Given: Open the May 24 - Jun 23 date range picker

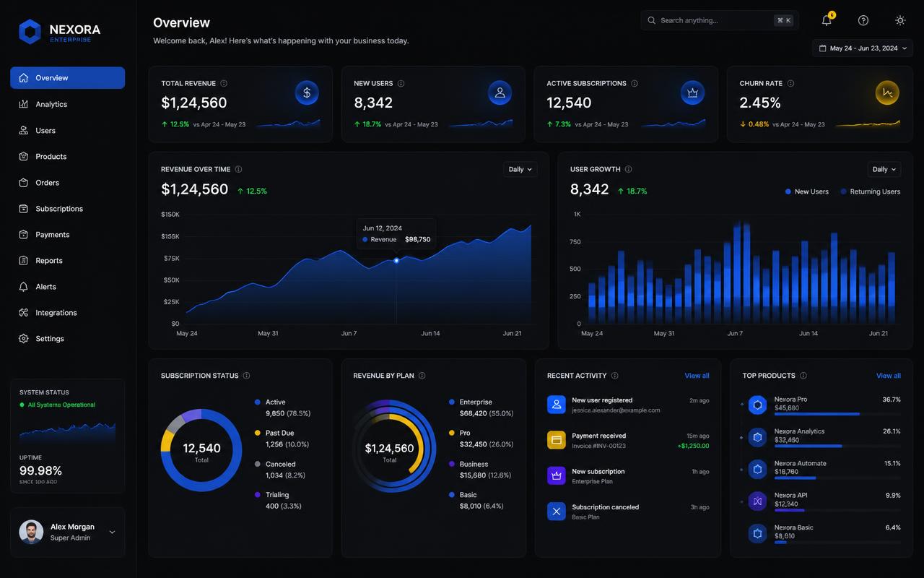Looking at the screenshot, I should pos(863,48).
